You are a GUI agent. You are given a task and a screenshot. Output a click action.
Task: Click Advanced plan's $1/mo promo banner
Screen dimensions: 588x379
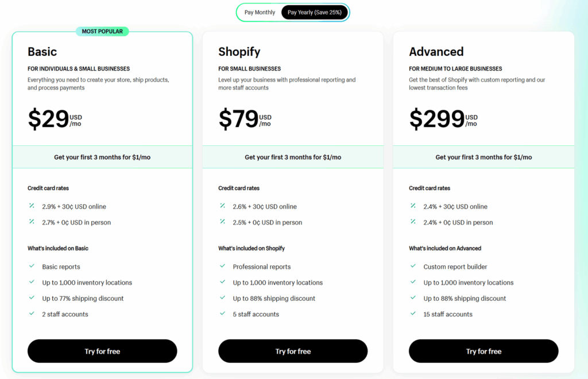click(483, 157)
